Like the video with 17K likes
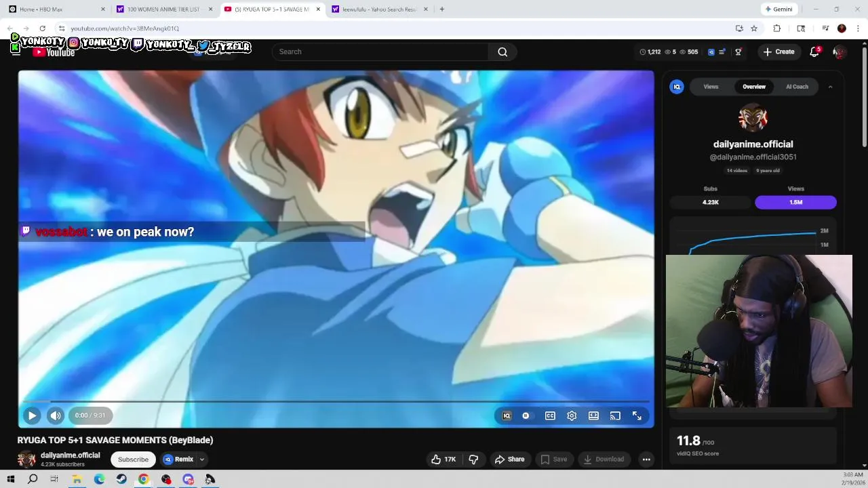 click(443, 460)
